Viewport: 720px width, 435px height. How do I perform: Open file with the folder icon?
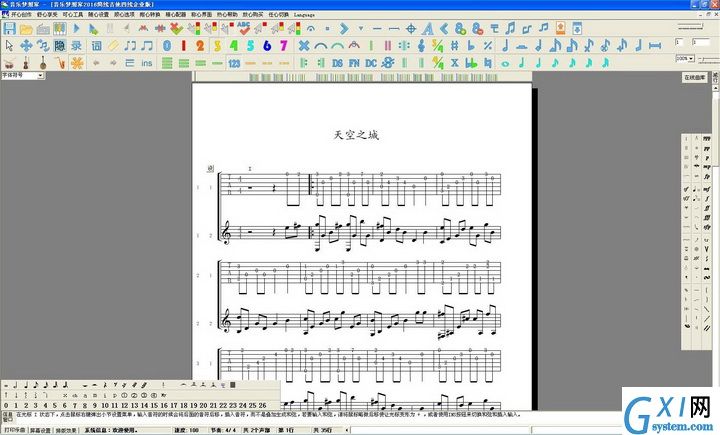pos(26,29)
